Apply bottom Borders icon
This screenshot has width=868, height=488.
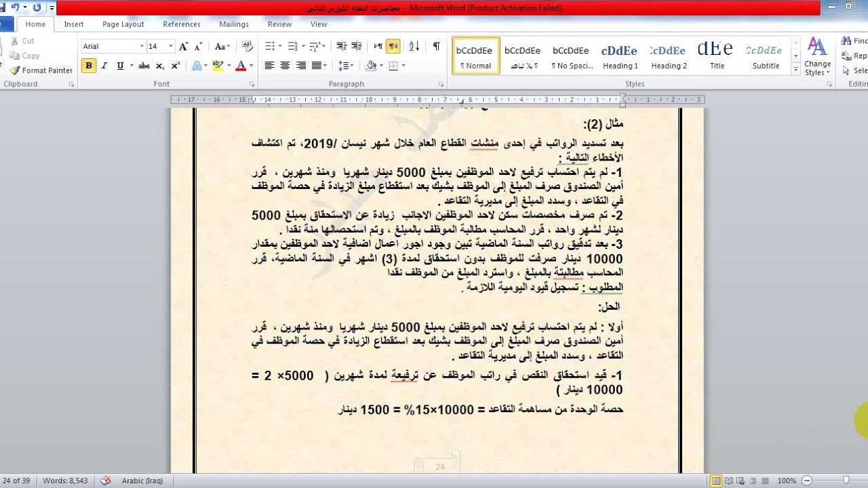coord(393,66)
